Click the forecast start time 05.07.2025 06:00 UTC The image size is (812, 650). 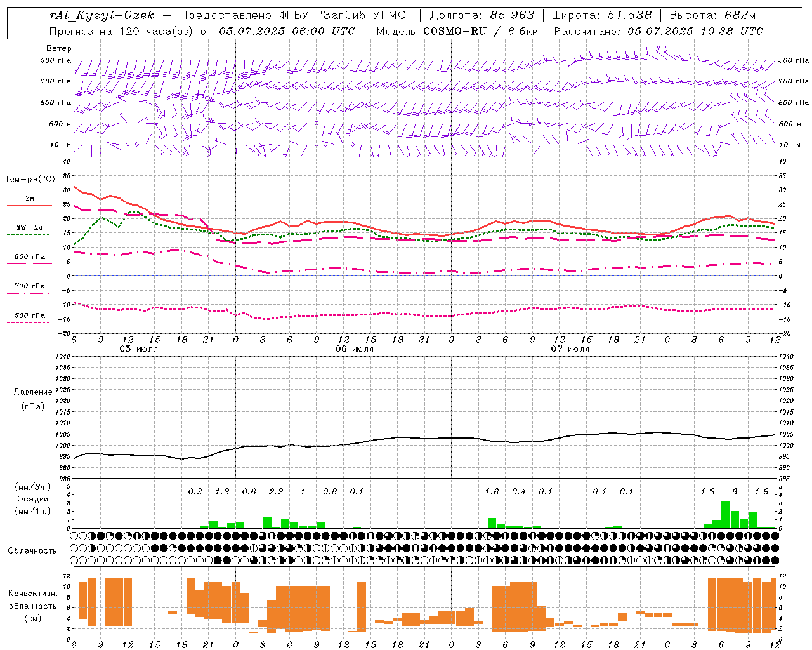(286, 31)
